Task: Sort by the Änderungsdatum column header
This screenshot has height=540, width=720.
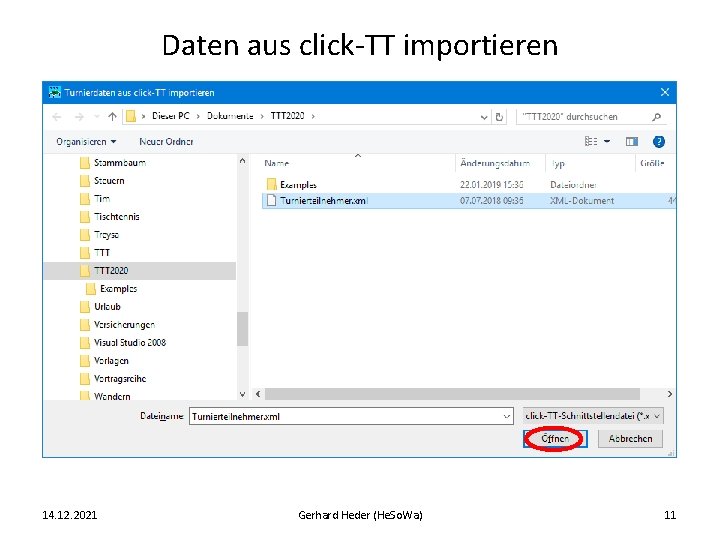Action: pos(495,163)
